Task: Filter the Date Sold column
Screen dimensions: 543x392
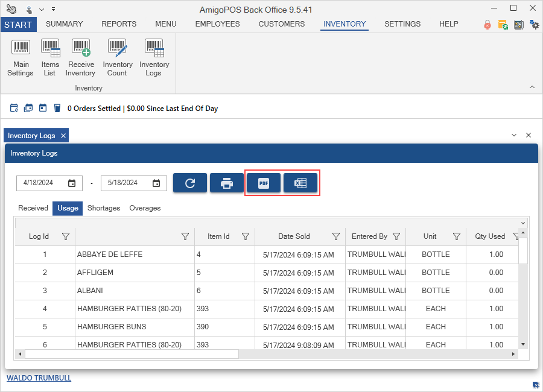Action: tap(336, 236)
